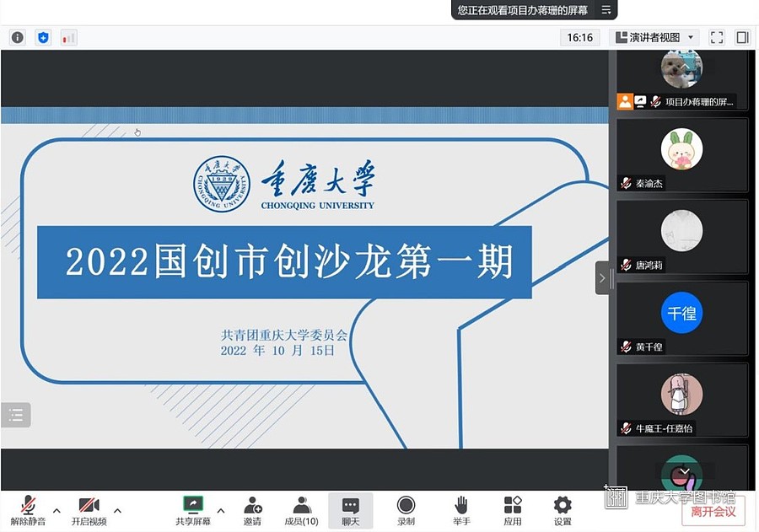Open 设置 settings

pyautogui.click(x=563, y=511)
